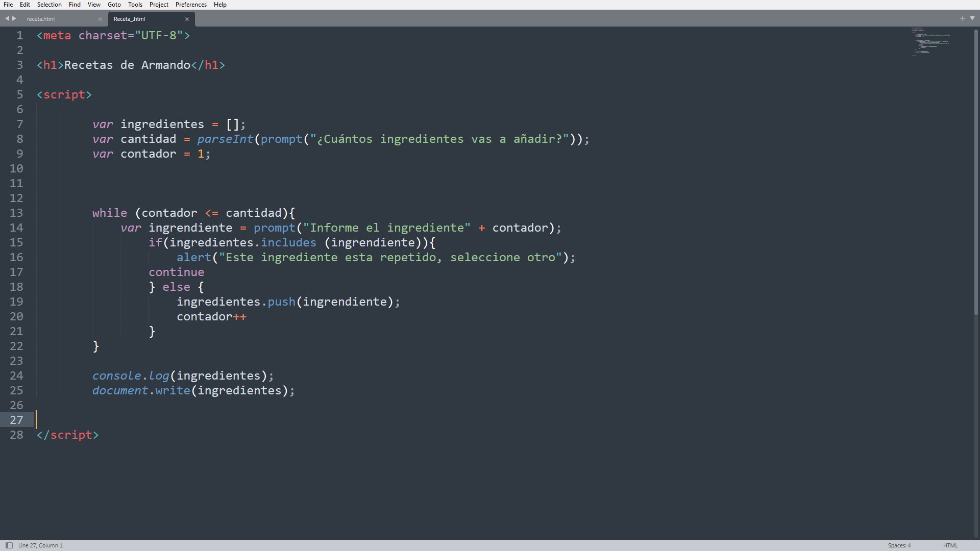
Task: Click the closing script tag
Action: coord(67,435)
